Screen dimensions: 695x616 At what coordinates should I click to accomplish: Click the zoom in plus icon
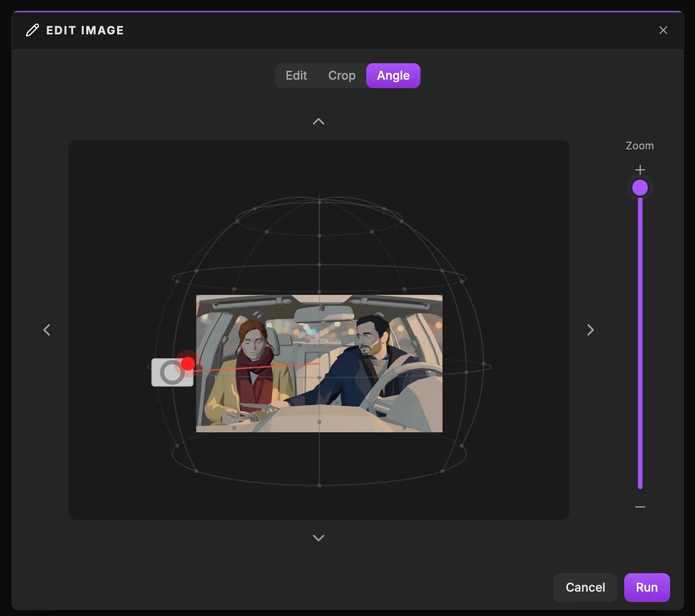[x=640, y=170]
